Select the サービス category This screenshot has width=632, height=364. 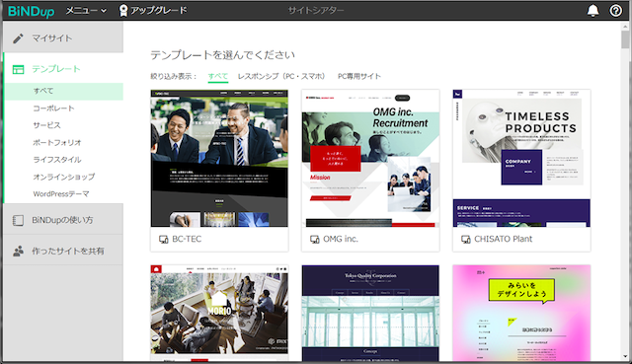click(46, 125)
